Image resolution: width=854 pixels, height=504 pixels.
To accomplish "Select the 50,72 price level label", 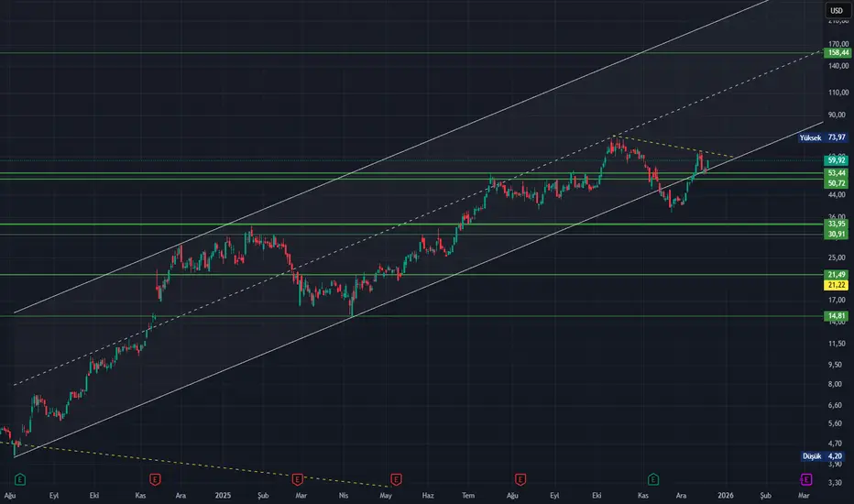I will 836,183.
